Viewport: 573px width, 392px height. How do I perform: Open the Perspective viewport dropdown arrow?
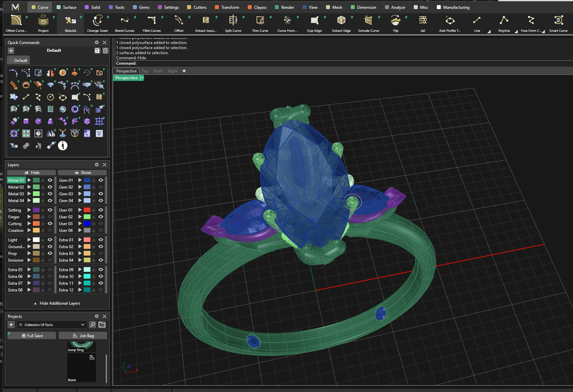(x=142, y=78)
